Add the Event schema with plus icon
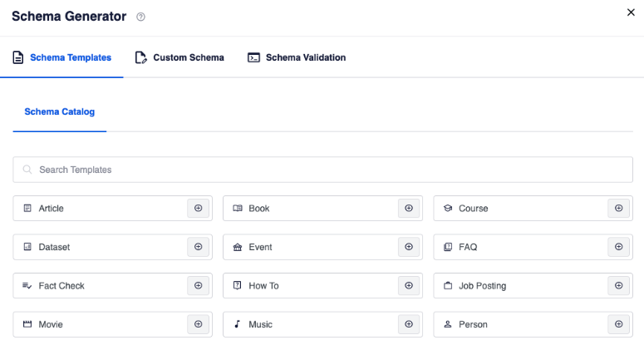 [x=408, y=247]
